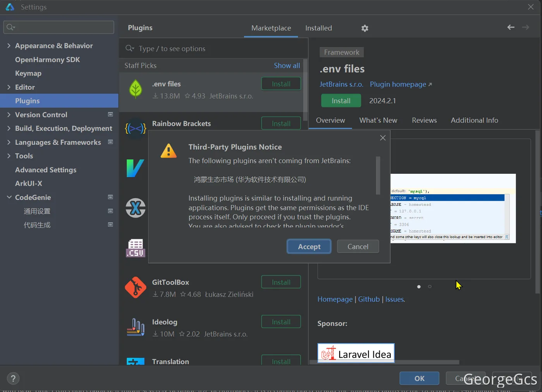This screenshot has width=542, height=392.
Task: Click the .env files leaf plugin icon
Action: [135, 89]
